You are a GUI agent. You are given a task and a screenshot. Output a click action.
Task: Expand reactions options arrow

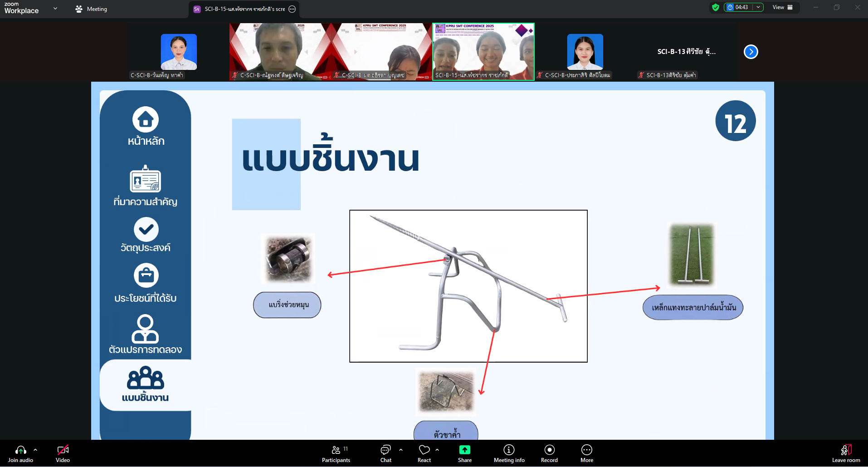point(437,450)
